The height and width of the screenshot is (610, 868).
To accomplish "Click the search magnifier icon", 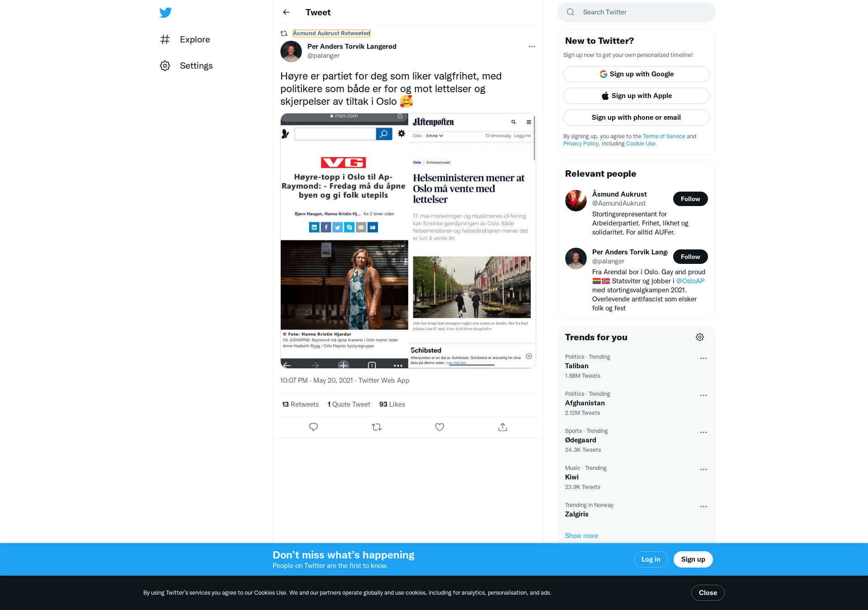I will tap(571, 12).
